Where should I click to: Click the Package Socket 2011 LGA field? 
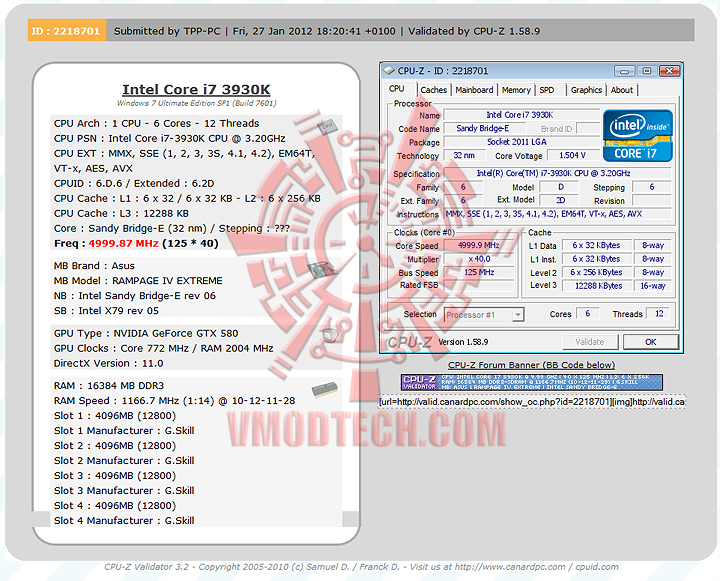pyautogui.click(x=521, y=142)
